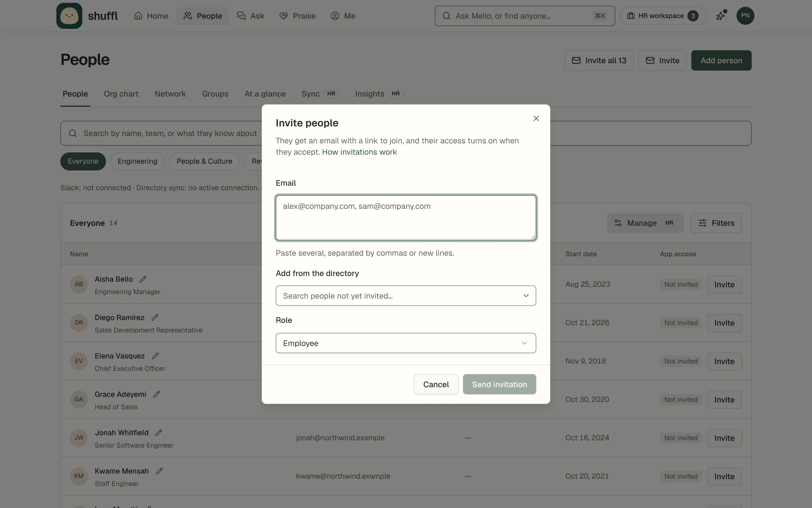Open the HR workspace switcher
812x508 pixels.
(662, 16)
